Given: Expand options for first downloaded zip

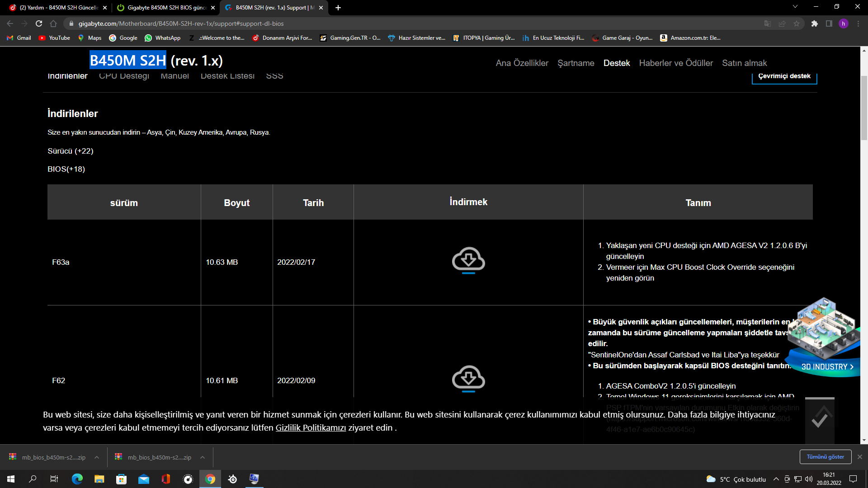Looking at the screenshot, I should (97, 457).
